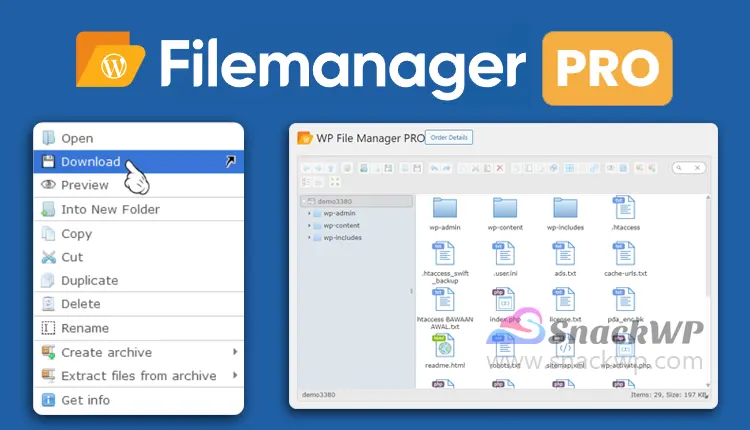The image size is (750, 430).
Task: Select wp-content in the folder tree
Action: point(342,225)
